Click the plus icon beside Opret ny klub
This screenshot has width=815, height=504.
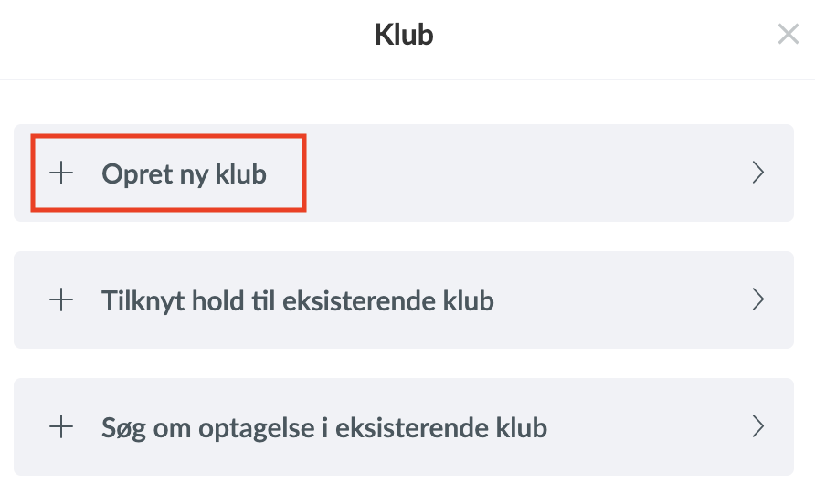pos(61,173)
